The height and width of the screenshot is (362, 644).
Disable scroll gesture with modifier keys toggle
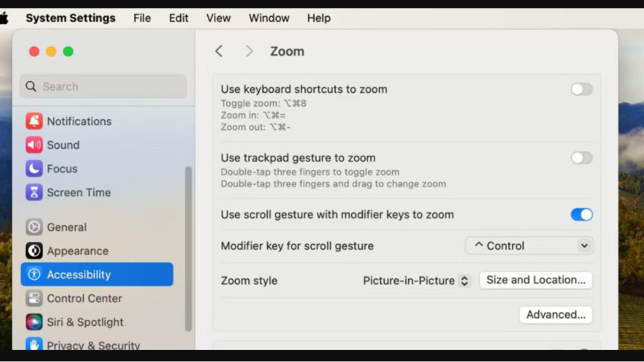[581, 215]
